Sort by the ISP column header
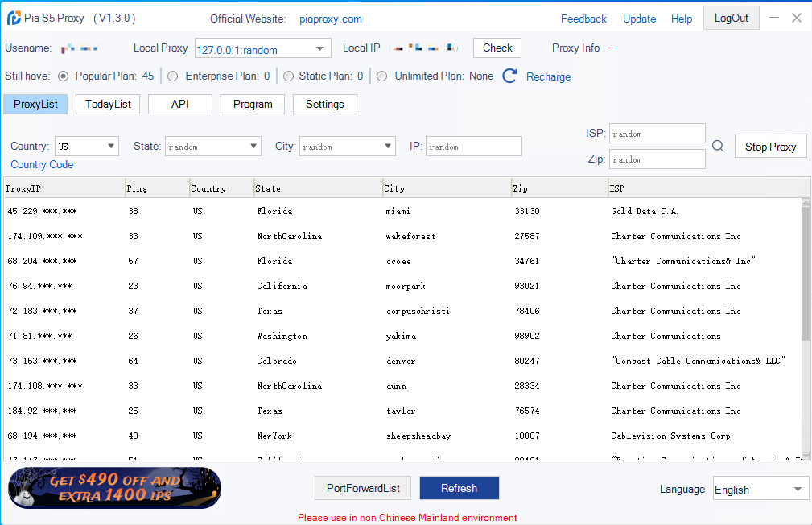The height and width of the screenshot is (525, 812). [709, 188]
